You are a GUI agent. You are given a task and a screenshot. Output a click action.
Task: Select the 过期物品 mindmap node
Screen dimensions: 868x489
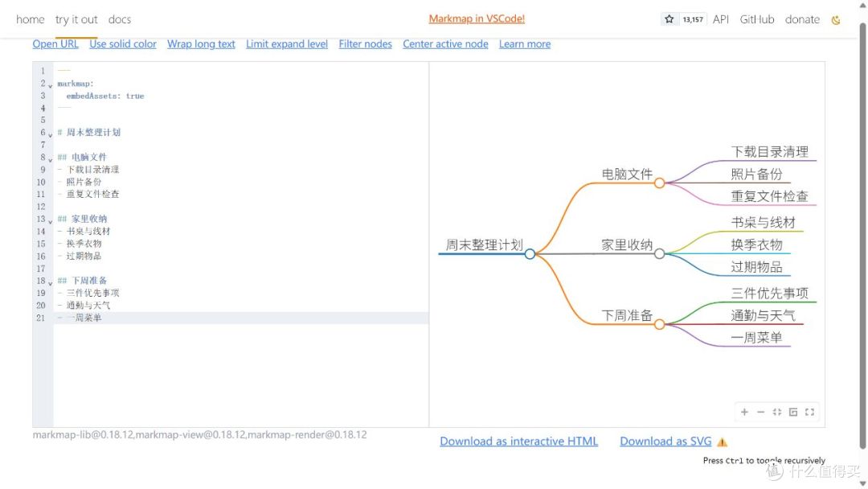(756, 267)
